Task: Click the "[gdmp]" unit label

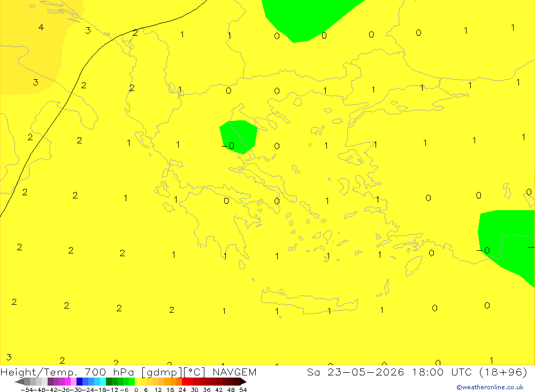Action: point(162,372)
